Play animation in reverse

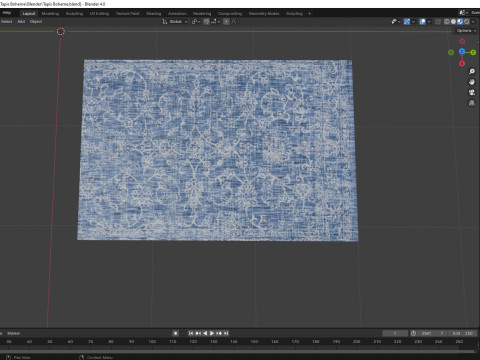click(205, 333)
